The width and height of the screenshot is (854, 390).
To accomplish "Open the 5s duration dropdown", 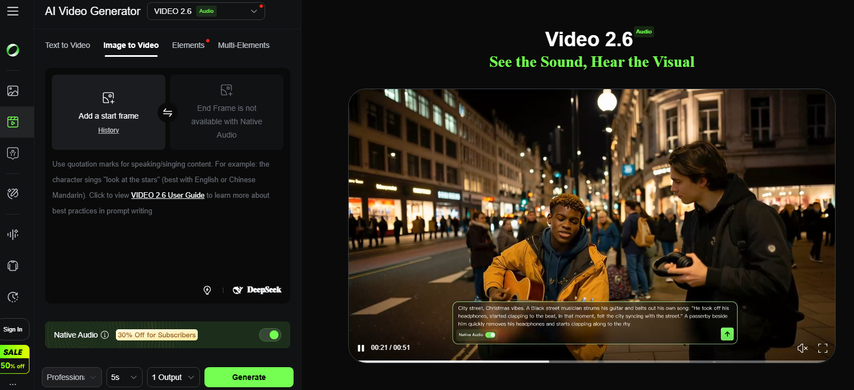I will coord(124,377).
